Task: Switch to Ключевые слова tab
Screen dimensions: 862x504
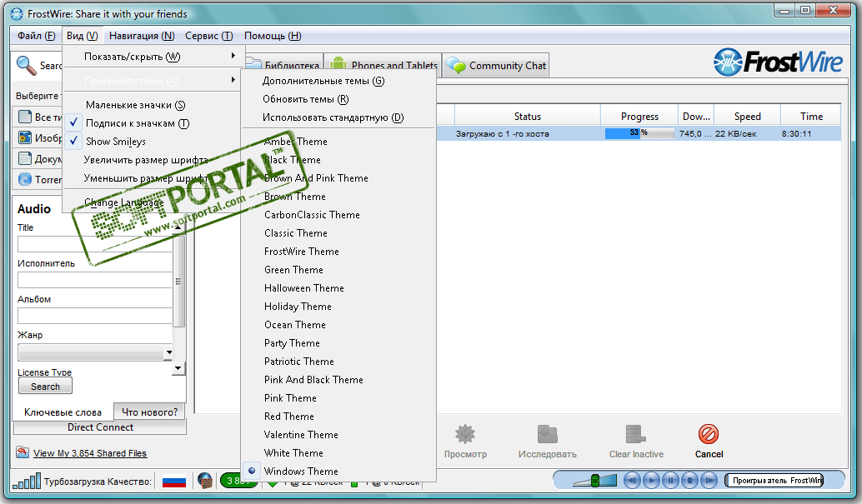Action: [63, 412]
